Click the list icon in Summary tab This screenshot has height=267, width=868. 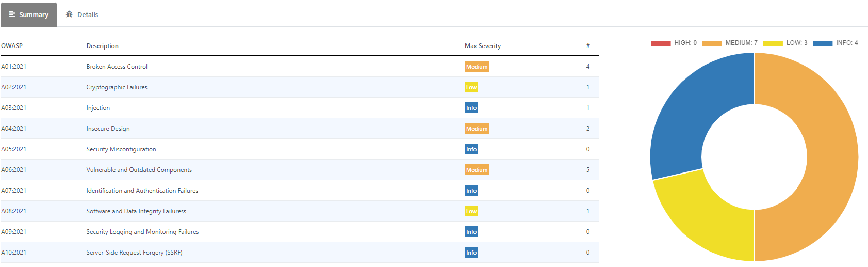point(12,14)
